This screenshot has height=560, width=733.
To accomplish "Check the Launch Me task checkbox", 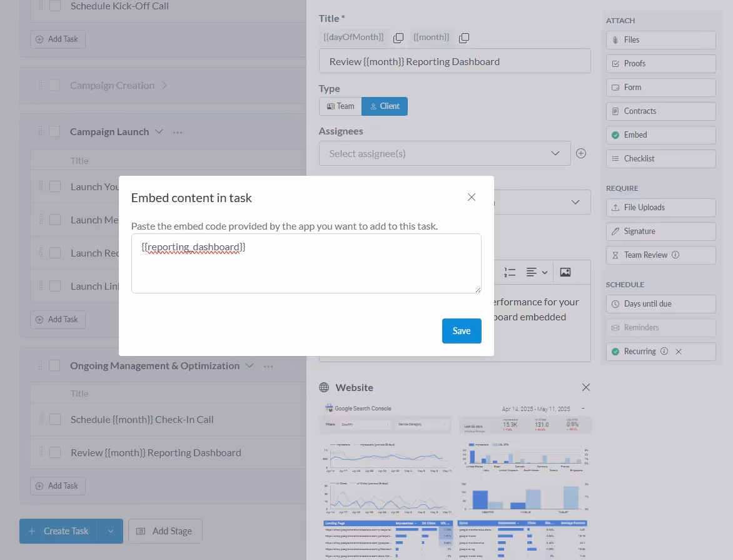I will point(55,220).
